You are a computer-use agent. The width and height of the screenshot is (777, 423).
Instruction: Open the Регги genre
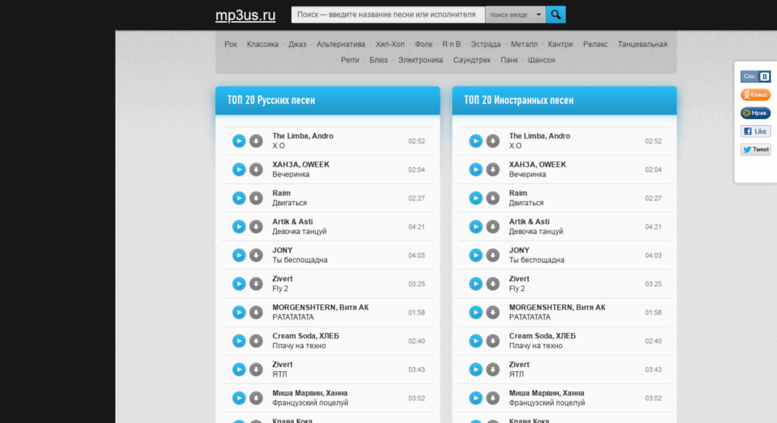pos(350,60)
